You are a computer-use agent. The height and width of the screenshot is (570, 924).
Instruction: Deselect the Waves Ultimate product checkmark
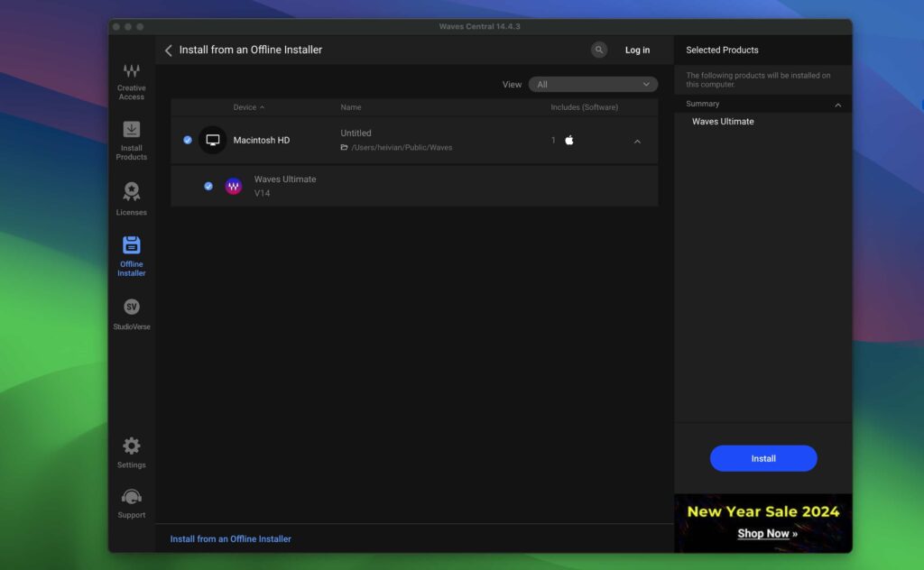pyautogui.click(x=208, y=186)
